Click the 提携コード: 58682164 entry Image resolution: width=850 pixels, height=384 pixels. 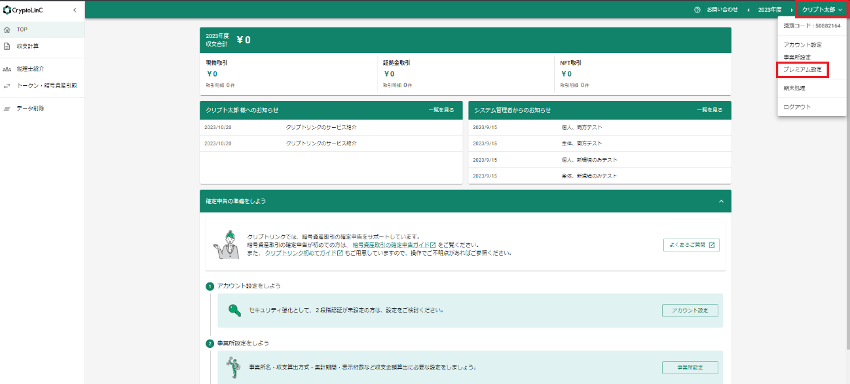pyautogui.click(x=812, y=25)
